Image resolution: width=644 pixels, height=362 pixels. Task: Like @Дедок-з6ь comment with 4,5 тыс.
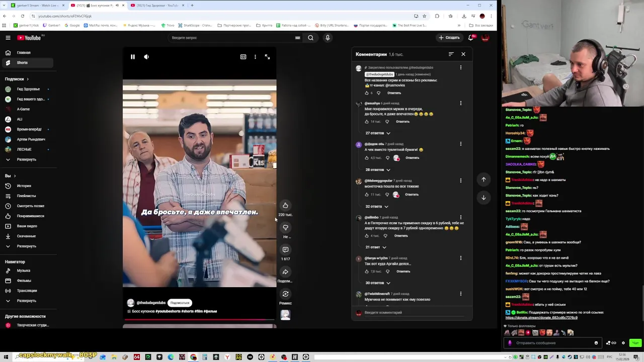pos(367,158)
